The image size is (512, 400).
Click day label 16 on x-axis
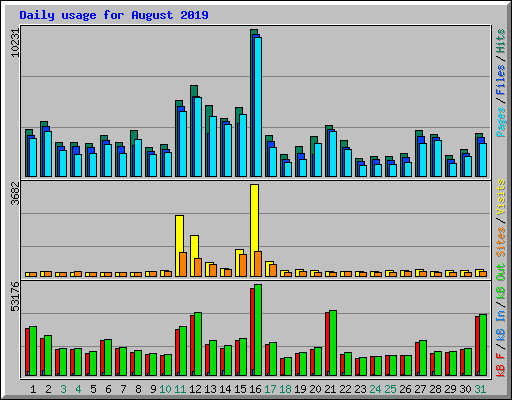coord(255,389)
